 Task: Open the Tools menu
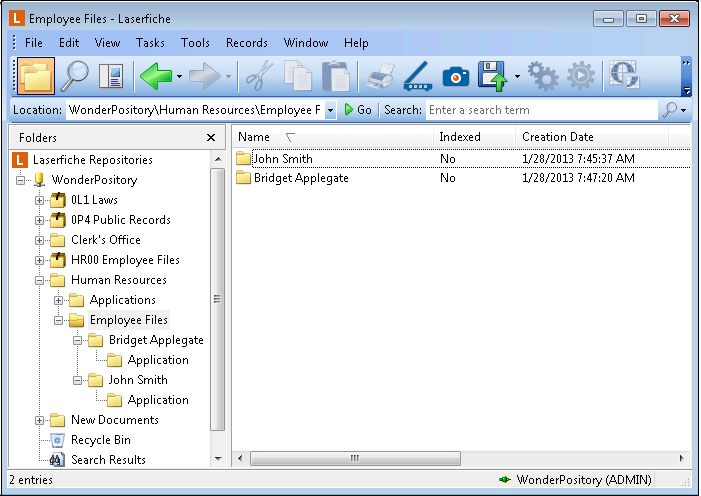(195, 43)
